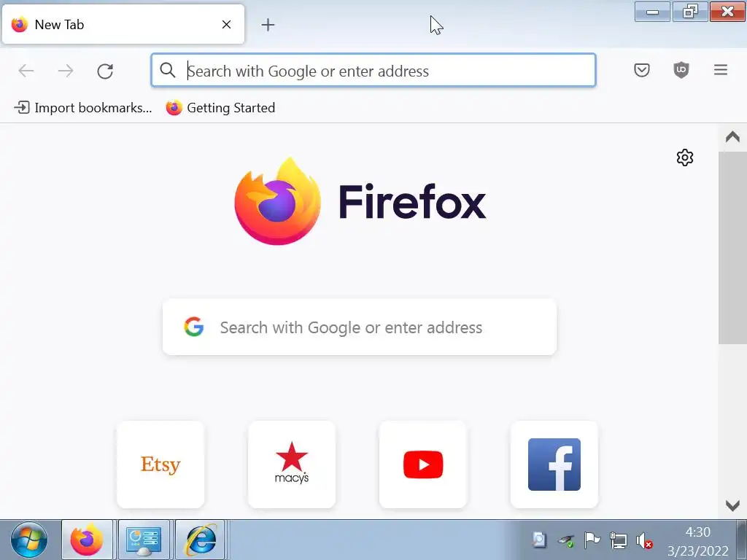
Task: Click the magnifier icon in the address bar
Action: click(167, 71)
